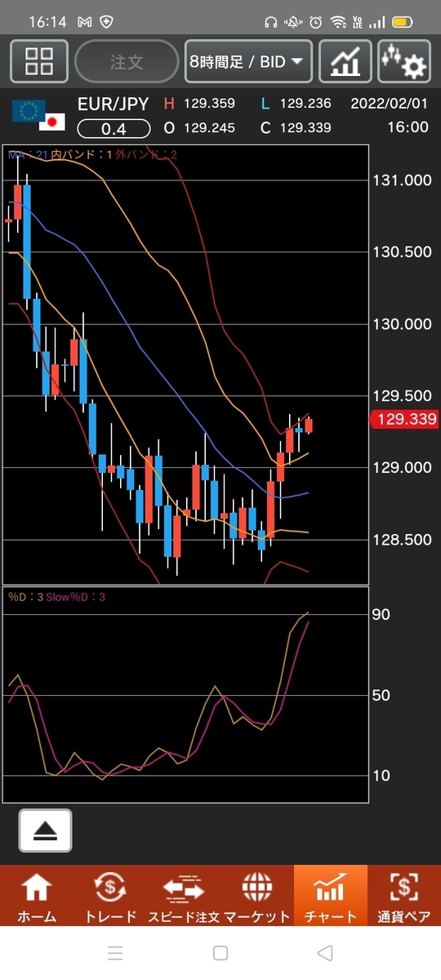Viewport: 441px width, 980px height.
Task: Expand the 8時間足 / BID timeframe dropdown
Action: point(248,61)
